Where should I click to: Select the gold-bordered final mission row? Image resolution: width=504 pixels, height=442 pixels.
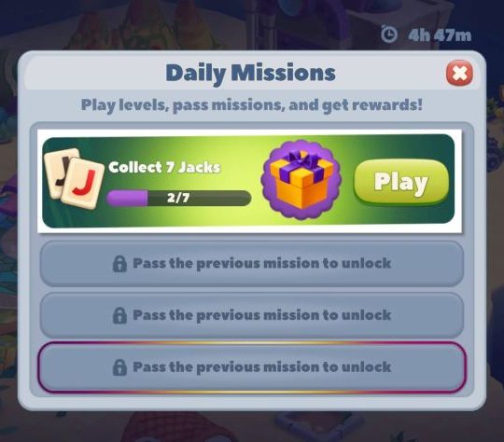point(252,367)
